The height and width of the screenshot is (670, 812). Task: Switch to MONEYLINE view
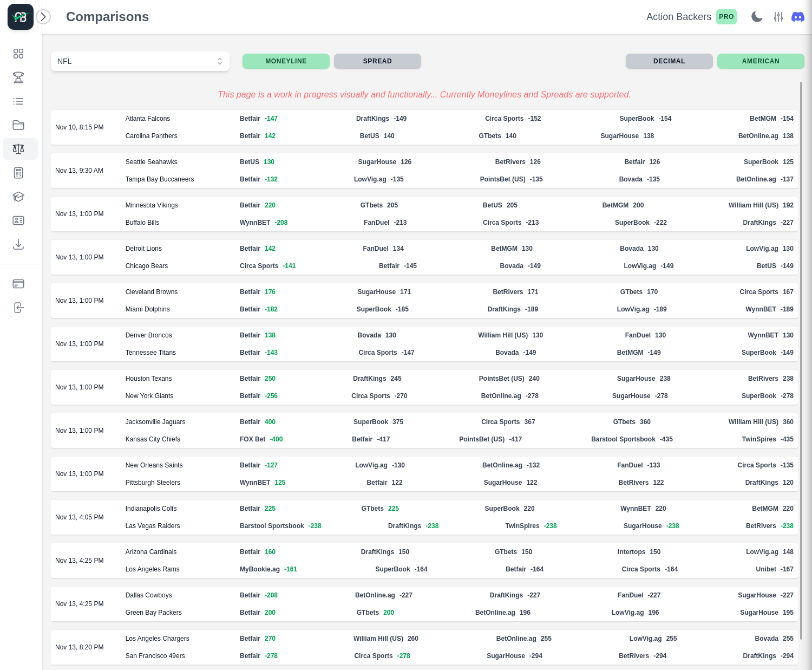pyautogui.click(x=286, y=61)
